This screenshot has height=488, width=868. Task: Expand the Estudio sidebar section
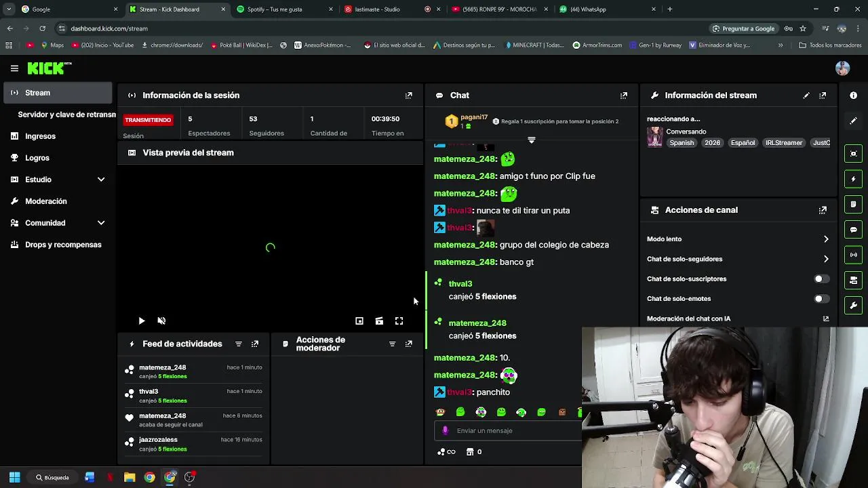(x=101, y=180)
